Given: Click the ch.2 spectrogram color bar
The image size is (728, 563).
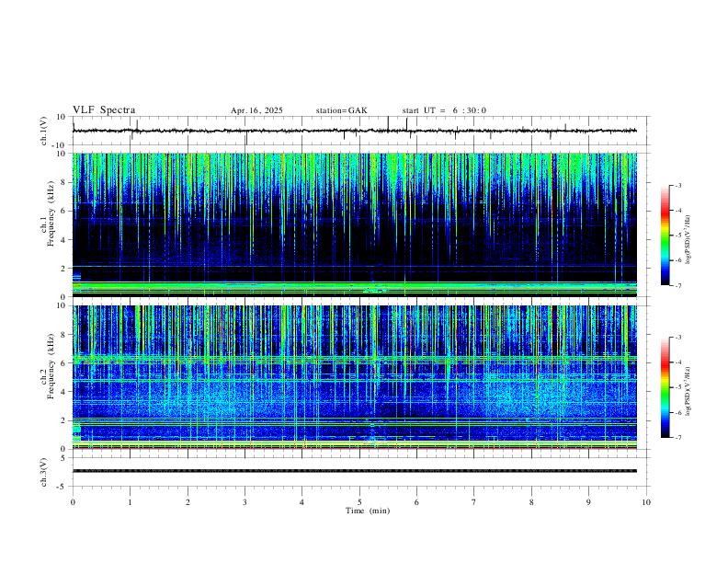Looking at the screenshot, I should [665, 387].
